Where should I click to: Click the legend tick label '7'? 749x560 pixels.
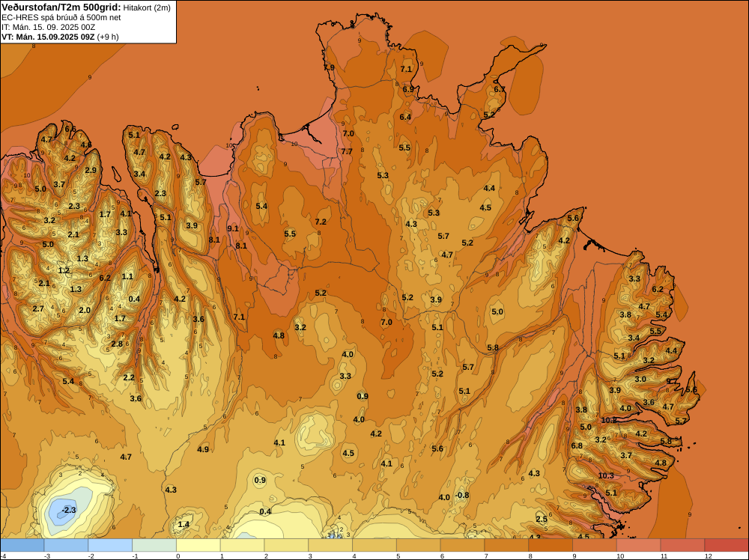pos(486,556)
